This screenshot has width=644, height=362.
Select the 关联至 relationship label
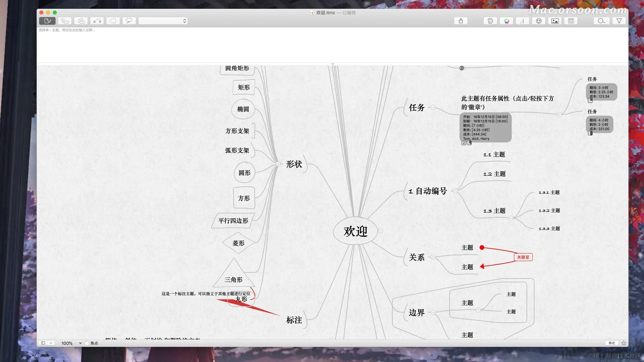point(523,257)
